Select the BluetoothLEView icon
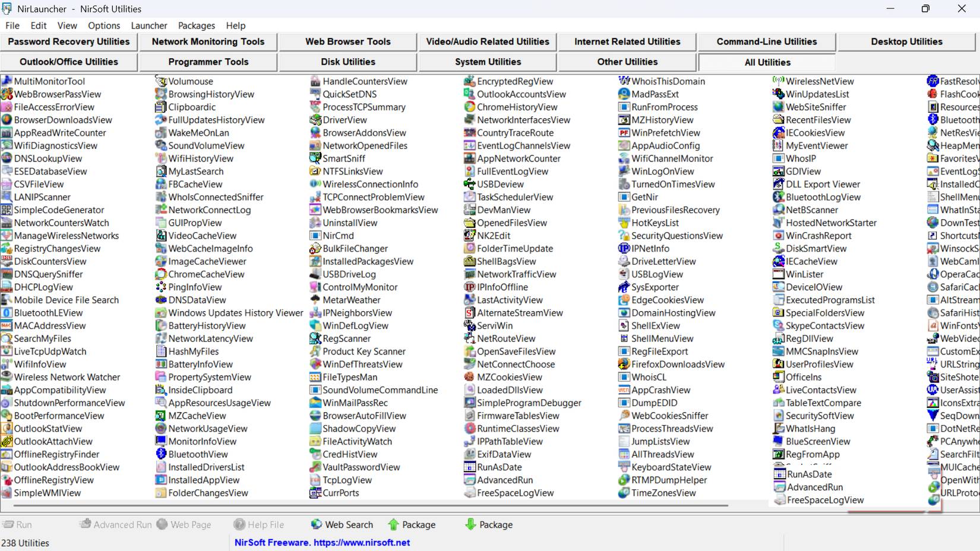 point(7,313)
